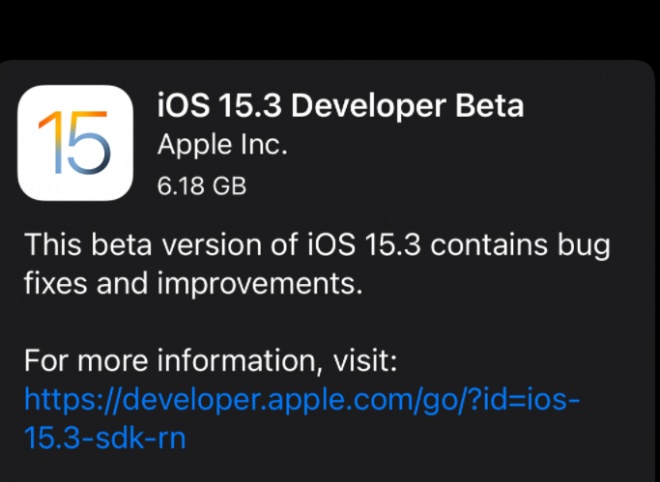660x482 pixels.
Task: Click "https://" at the start of the link
Action: point(72,401)
